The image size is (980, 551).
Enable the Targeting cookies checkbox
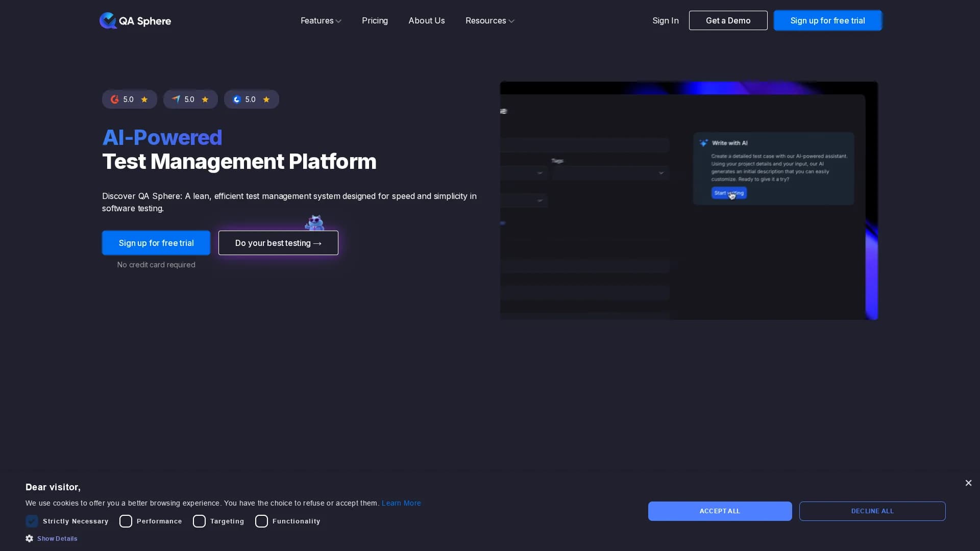pyautogui.click(x=199, y=521)
